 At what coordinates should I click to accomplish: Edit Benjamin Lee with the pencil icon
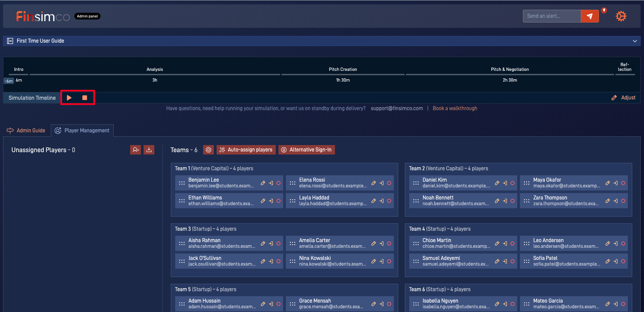tap(263, 183)
